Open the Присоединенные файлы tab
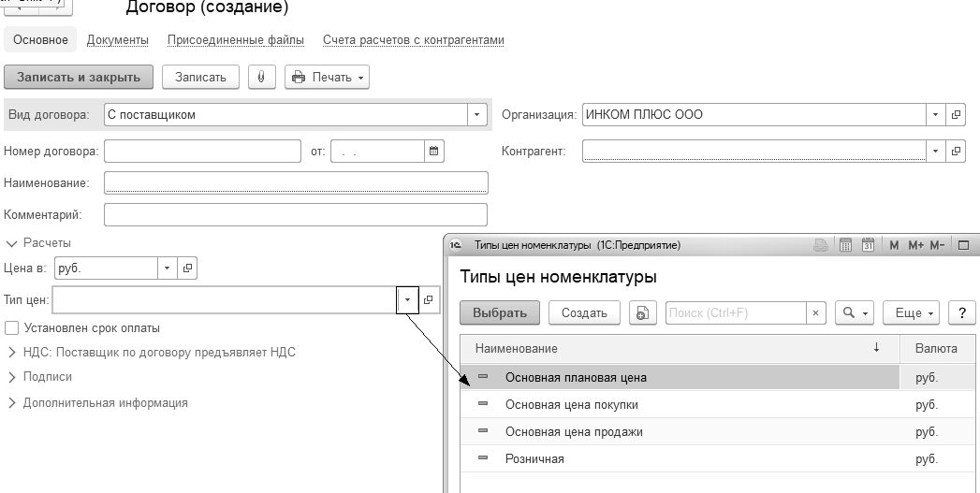 pos(236,40)
